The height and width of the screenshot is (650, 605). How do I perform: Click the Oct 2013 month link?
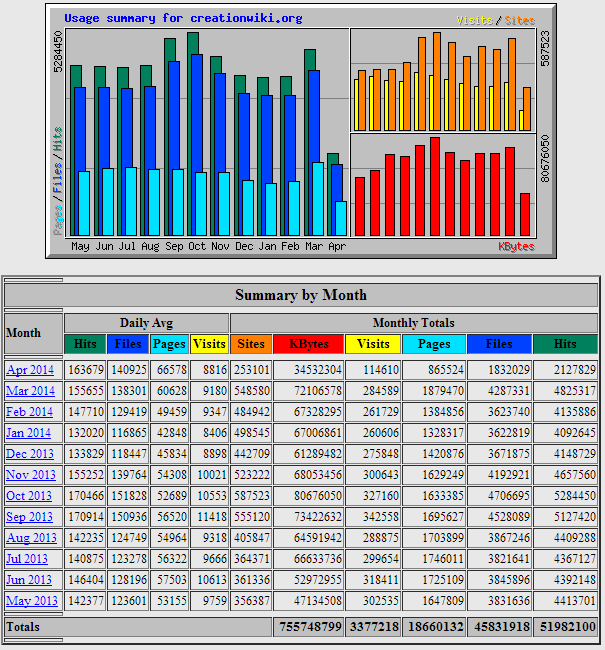tap(30, 496)
